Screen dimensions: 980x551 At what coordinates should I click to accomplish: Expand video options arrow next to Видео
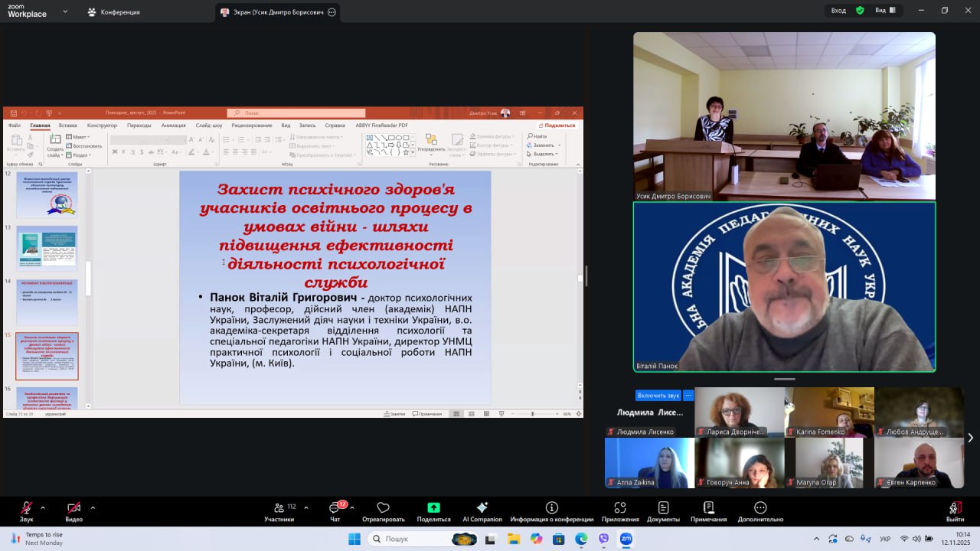click(93, 507)
